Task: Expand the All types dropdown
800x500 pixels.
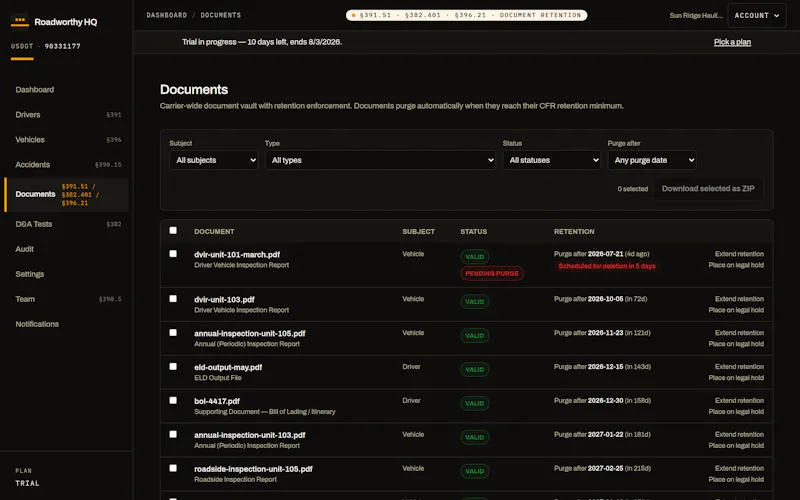Action: pyautogui.click(x=380, y=160)
